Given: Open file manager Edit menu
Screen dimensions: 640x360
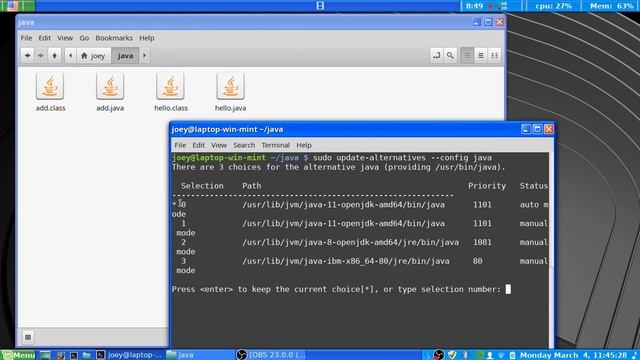Looking at the screenshot, I should pyautogui.click(x=45, y=38).
